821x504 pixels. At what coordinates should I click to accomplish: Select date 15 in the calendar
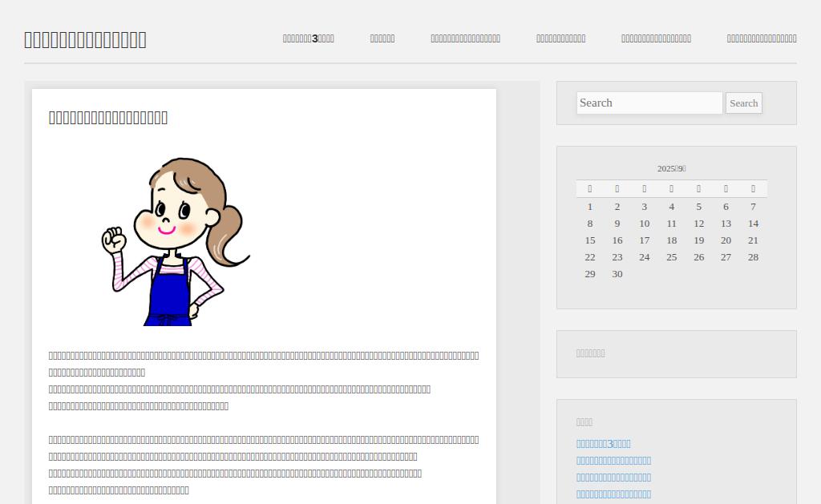[x=590, y=240]
